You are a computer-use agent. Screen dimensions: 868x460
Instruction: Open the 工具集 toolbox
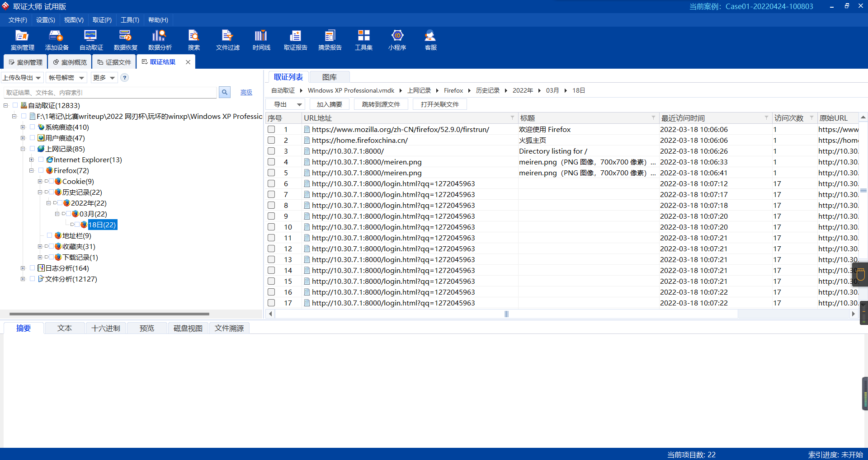point(363,40)
